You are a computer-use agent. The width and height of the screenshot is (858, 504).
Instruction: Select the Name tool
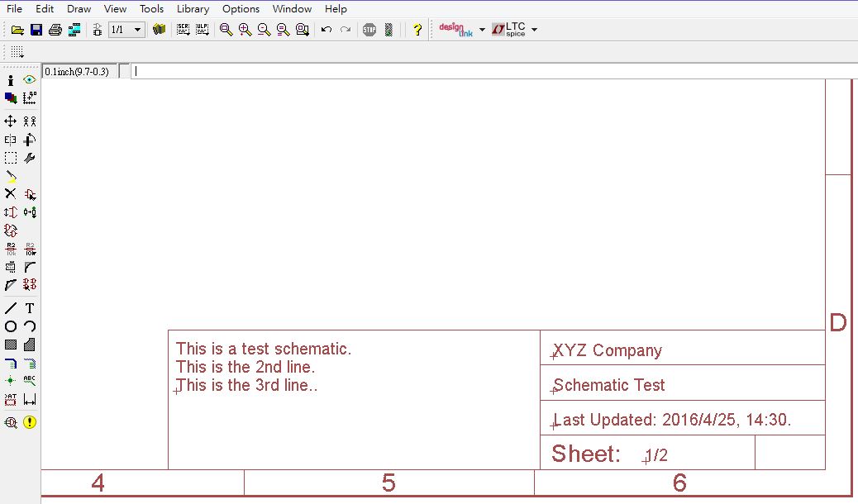(x=11, y=249)
